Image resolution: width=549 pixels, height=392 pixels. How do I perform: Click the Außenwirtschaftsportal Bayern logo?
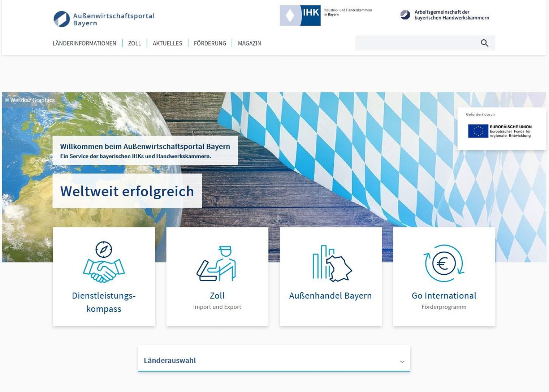coord(104,19)
